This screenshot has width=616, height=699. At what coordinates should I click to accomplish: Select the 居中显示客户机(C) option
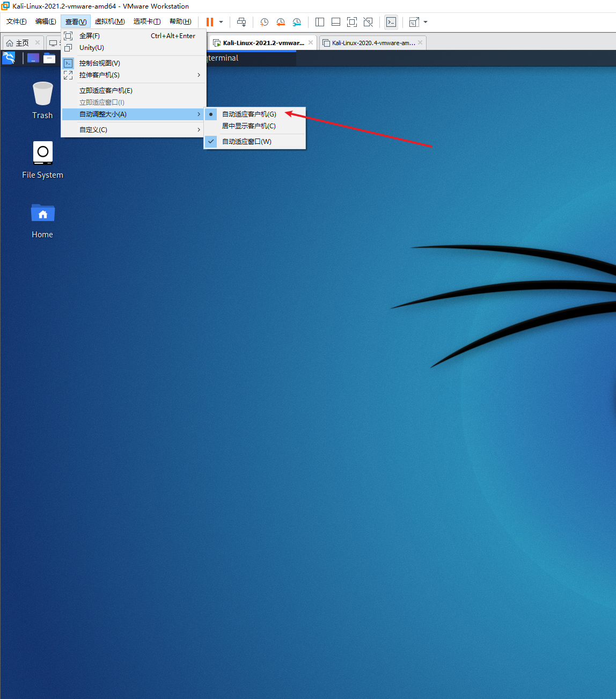point(255,126)
